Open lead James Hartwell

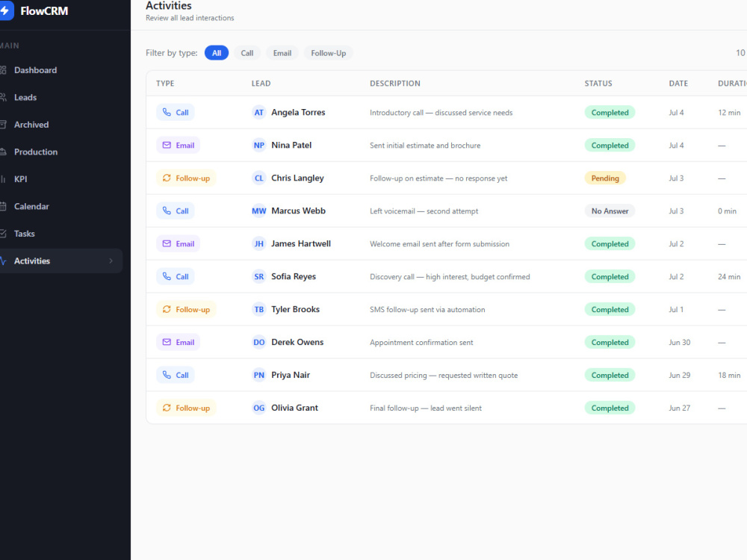[300, 244]
